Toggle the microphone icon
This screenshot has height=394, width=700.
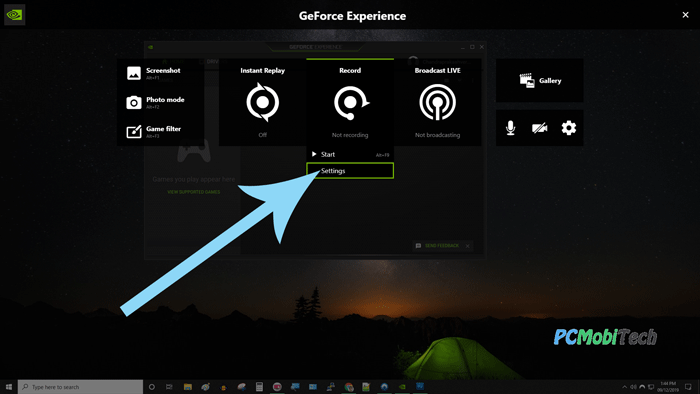point(511,128)
